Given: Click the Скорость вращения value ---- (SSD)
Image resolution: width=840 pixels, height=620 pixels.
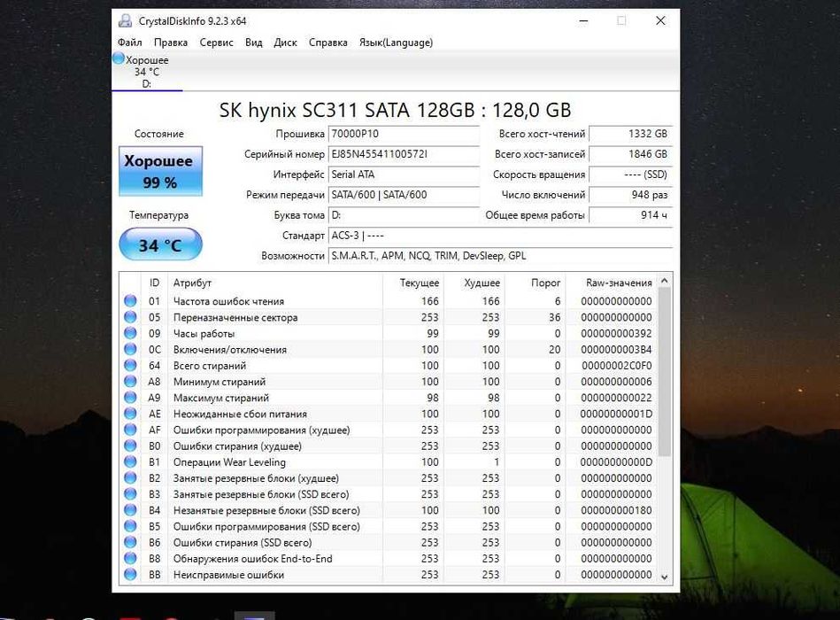Looking at the screenshot, I should pyautogui.click(x=630, y=174).
